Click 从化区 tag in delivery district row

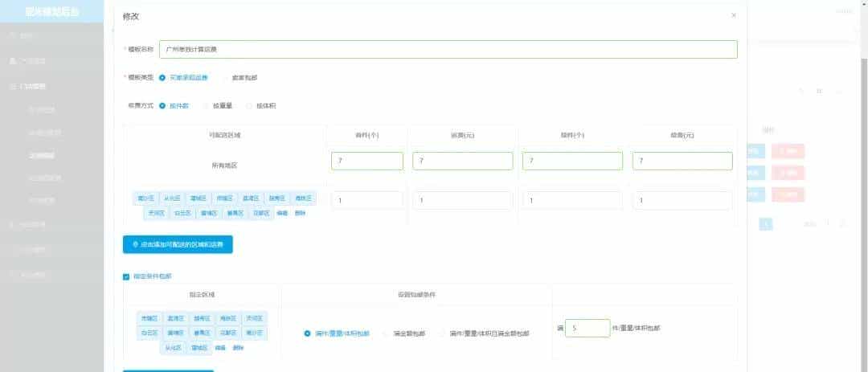pyautogui.click(x=172, y=198)
